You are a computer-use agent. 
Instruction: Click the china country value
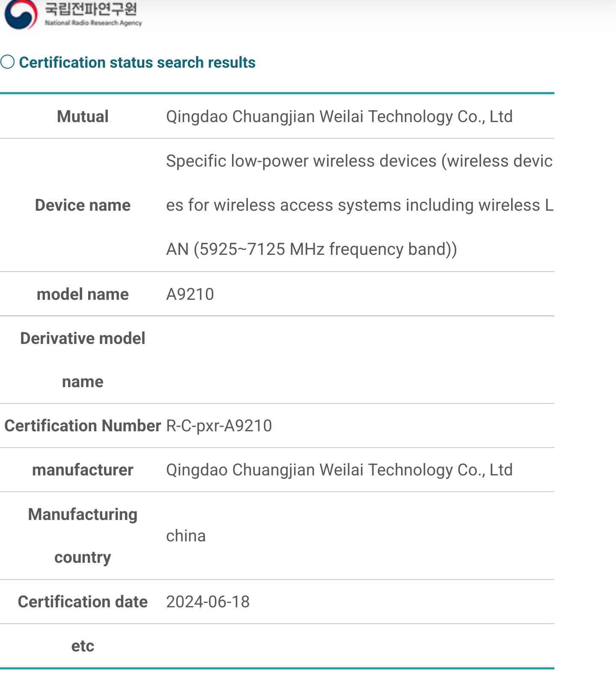[186, 536]
